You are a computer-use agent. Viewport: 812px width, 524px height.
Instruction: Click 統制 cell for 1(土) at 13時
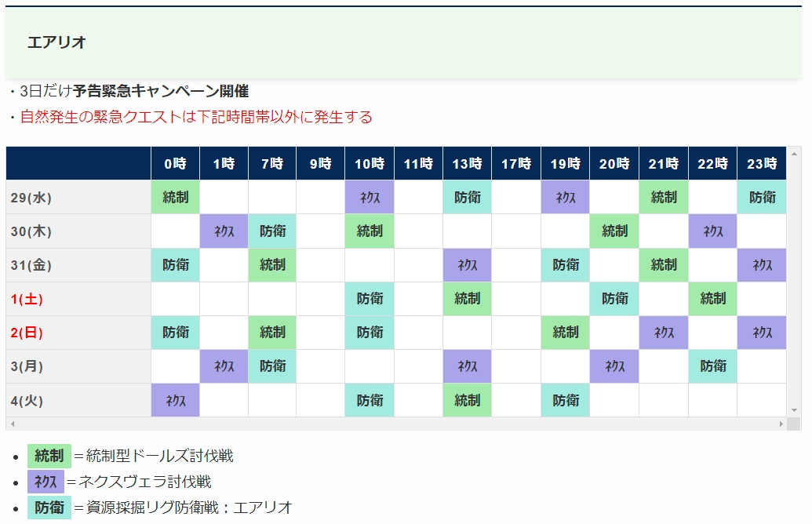pyautogui.click(x=467, y=299)
